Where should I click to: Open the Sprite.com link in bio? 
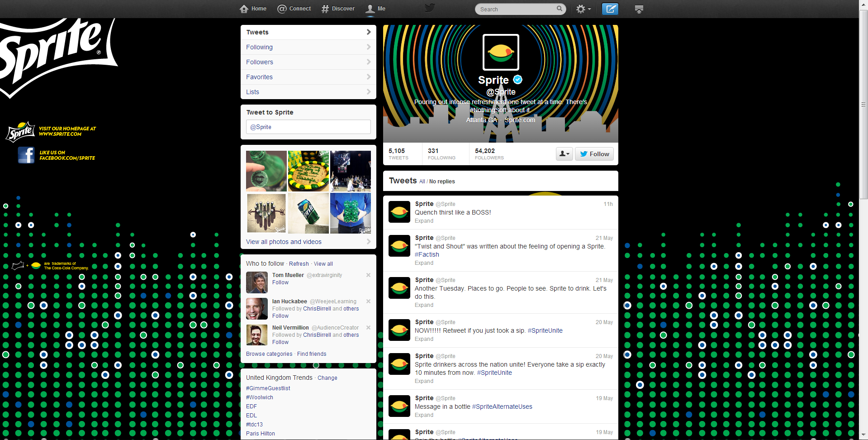click(x=520, y=120)
